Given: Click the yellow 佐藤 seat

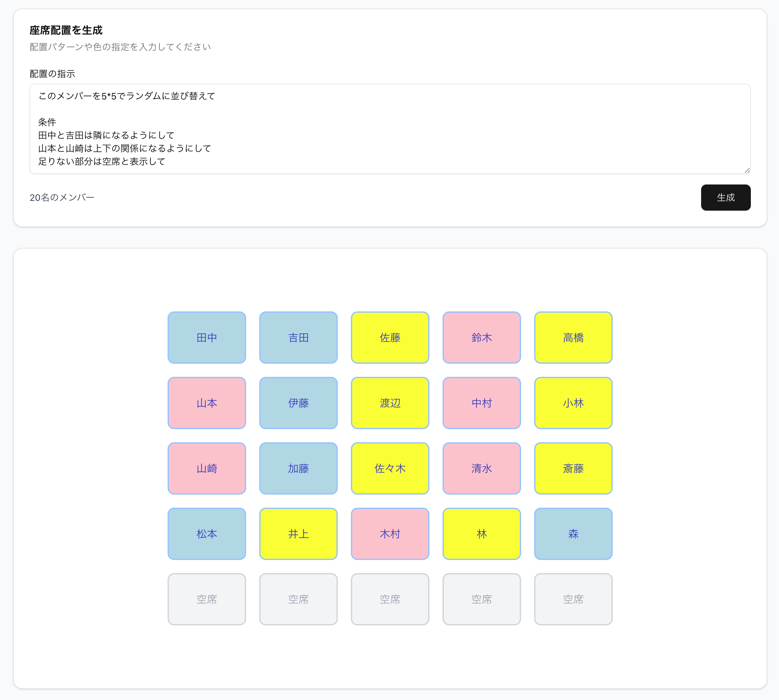Looking at the screenshot, I should [389, 337].
